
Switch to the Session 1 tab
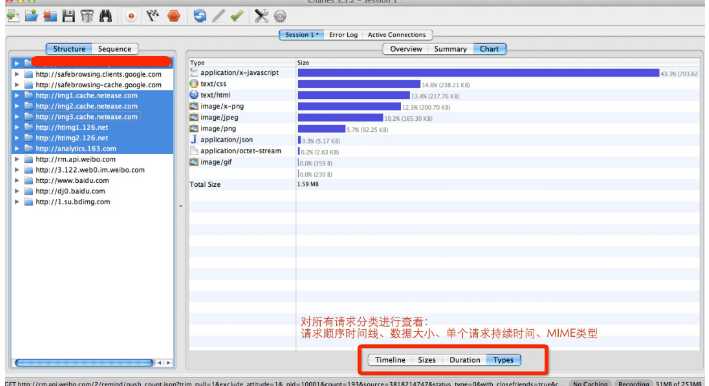302,35
